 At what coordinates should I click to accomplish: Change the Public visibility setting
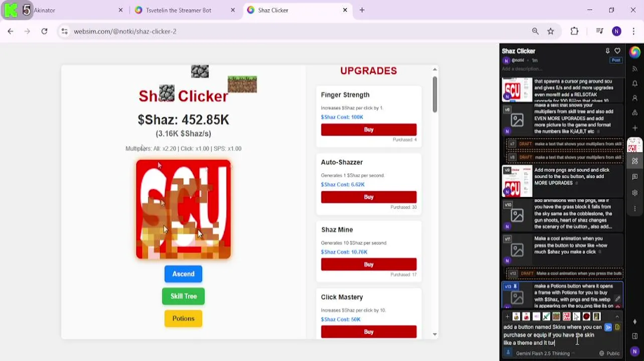[610, 353]
